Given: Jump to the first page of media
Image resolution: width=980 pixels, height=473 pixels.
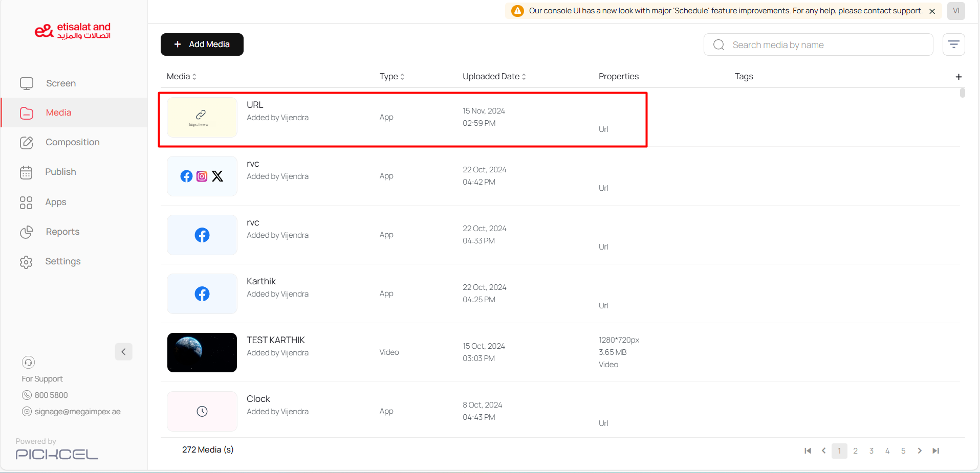Looking at the screenshot, I should 808,451.
